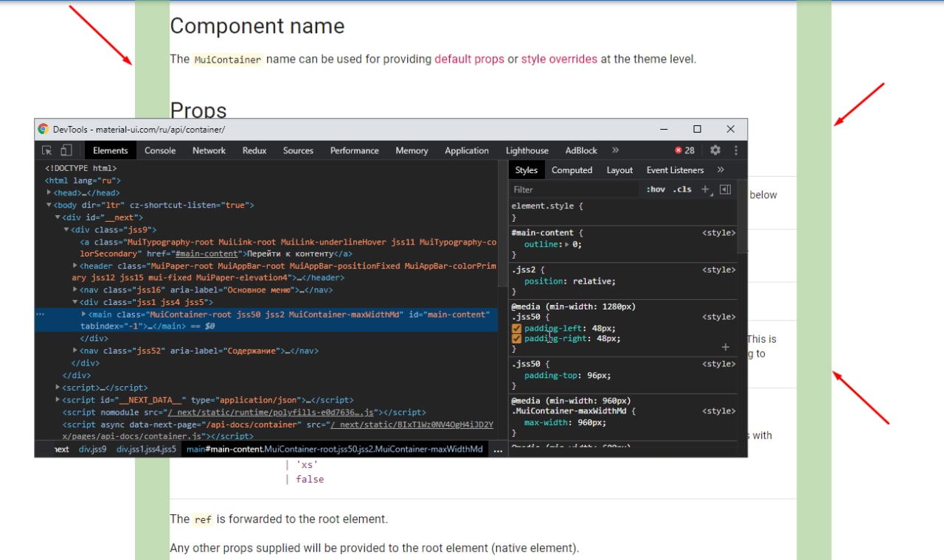The image size is (944, 560).
Task: Expand the __NEXT_DATA__ script node
Action: [x=58, y=400]
